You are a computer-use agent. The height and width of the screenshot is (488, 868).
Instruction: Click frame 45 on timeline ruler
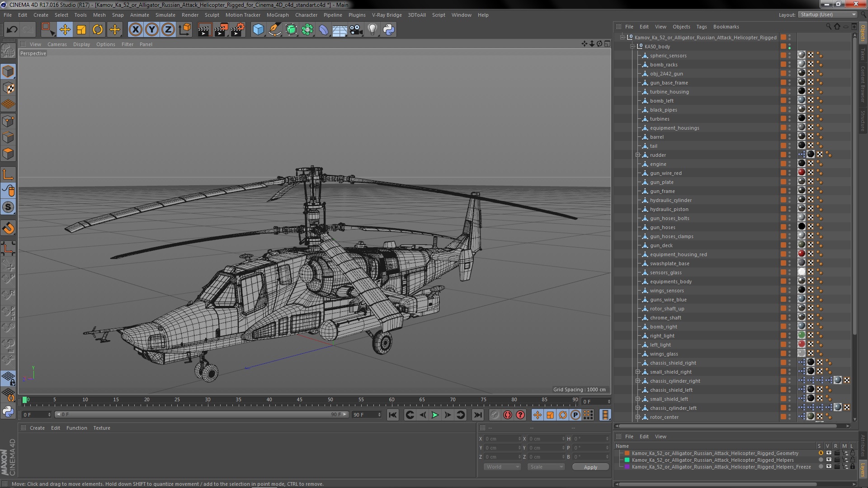click(x=300, y=400)
